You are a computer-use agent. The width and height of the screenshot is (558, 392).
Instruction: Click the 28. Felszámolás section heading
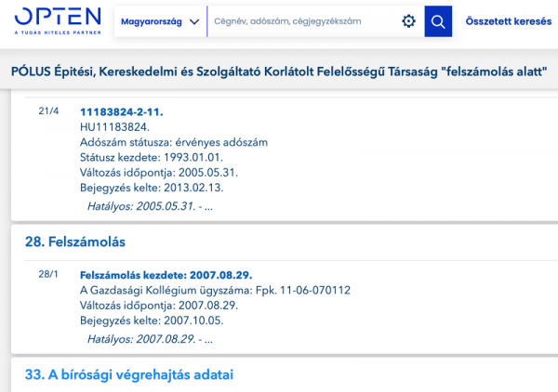click(x=75, y=242)
